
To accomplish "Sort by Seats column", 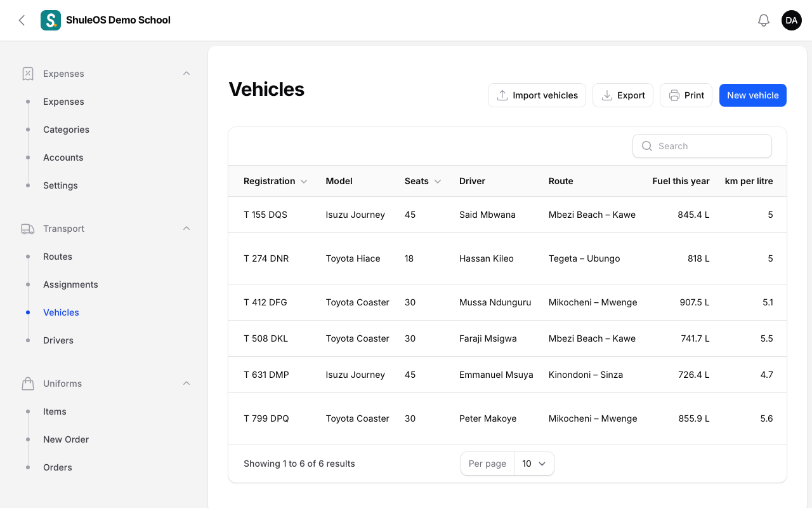I will coord(422,181).
